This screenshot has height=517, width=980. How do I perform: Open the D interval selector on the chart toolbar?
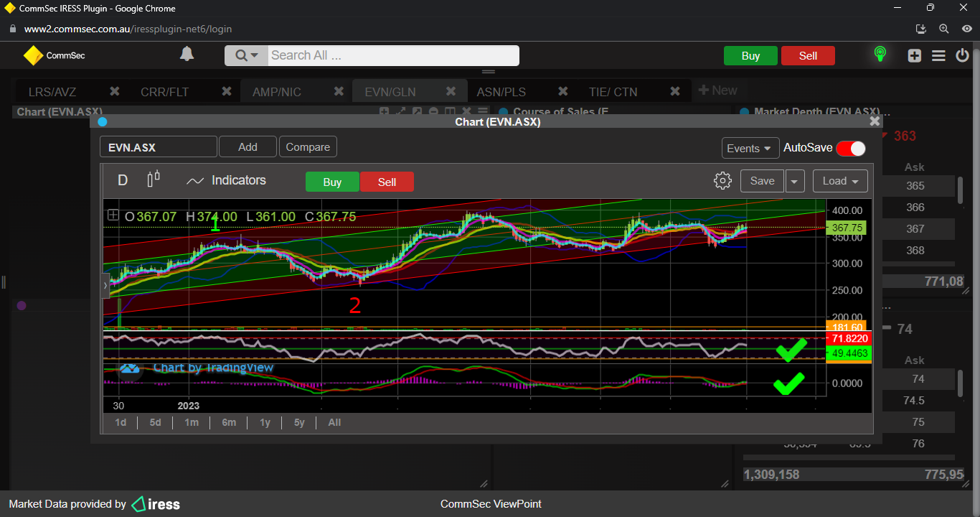point(123,180)
